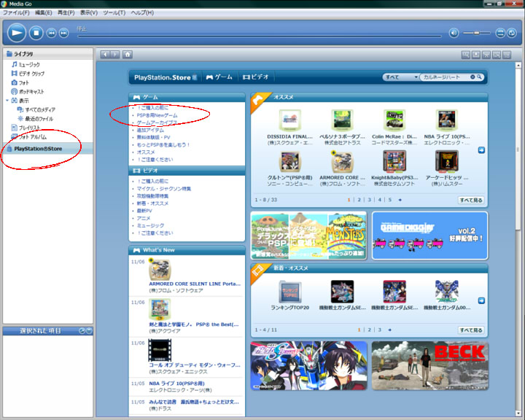The image size is (525, 420).
Task: Clear the search field with X icon
Action: point(472,77)
